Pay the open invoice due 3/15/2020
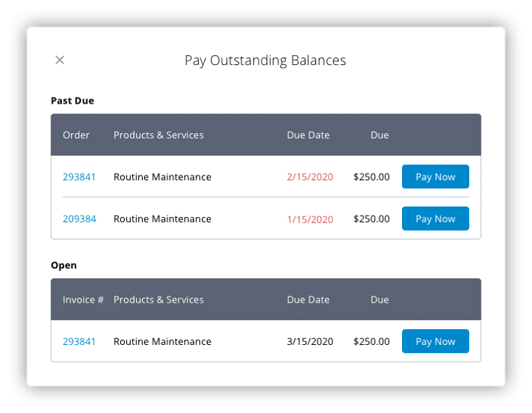The width and height of the screenshot is (532, 413). [x=435, y=342]
